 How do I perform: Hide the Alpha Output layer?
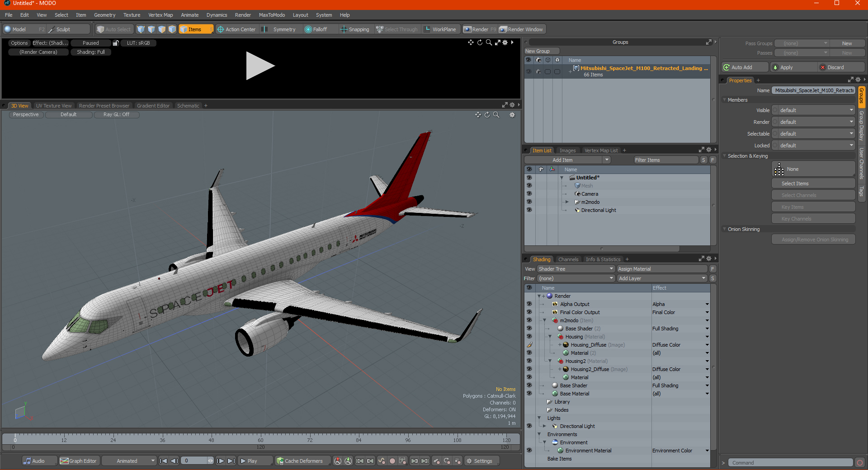coord(529,304)
